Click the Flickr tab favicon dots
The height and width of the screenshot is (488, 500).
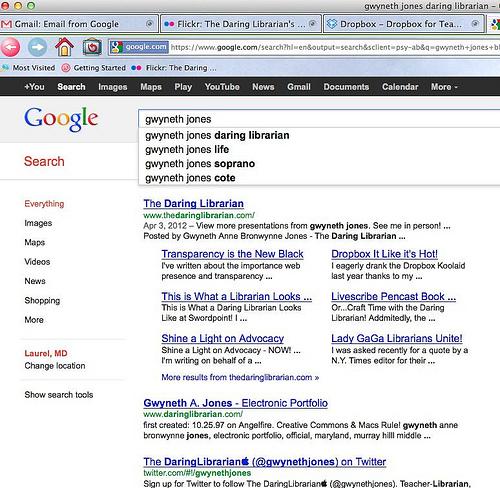click(169, 24)
